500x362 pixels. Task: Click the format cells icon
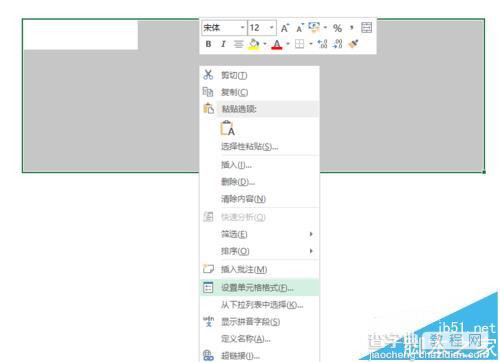[x=208, y=287]
